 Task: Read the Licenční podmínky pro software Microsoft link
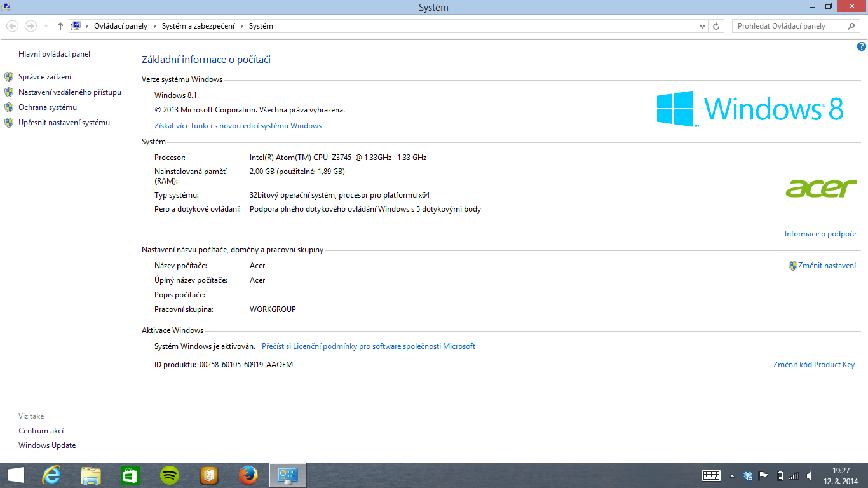click(369, 346)
